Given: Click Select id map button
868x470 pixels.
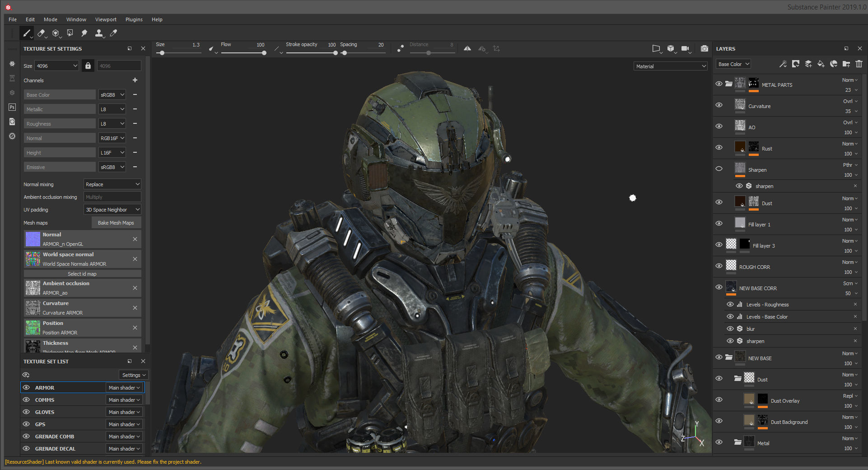Looking at the screenshot, I should (x=82, y=274).
